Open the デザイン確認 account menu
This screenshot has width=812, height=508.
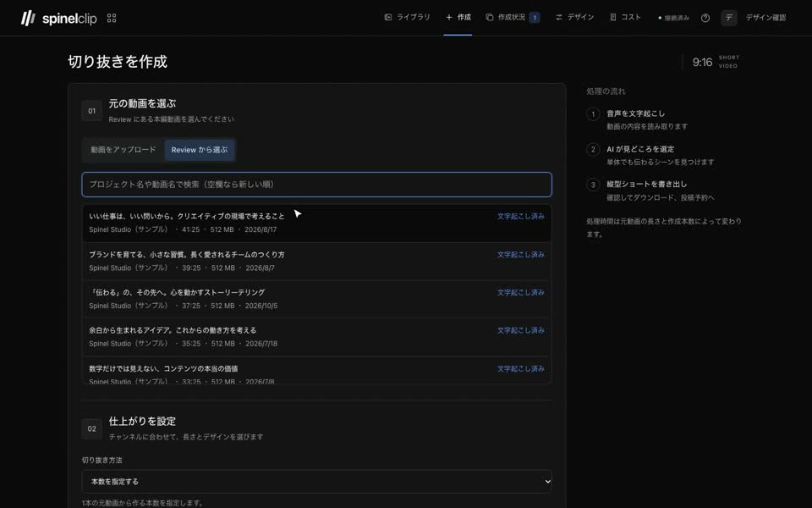pyautogui.click(x=765, y=18)
